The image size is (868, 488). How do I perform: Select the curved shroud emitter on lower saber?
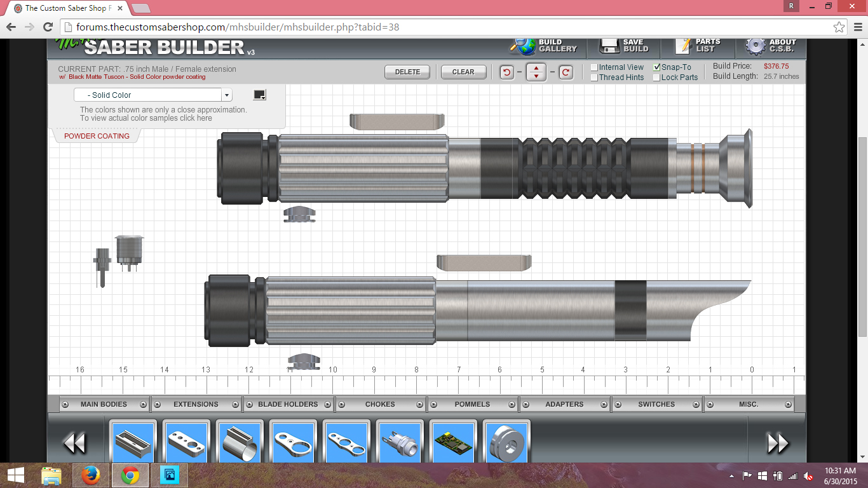pos(699,309)
